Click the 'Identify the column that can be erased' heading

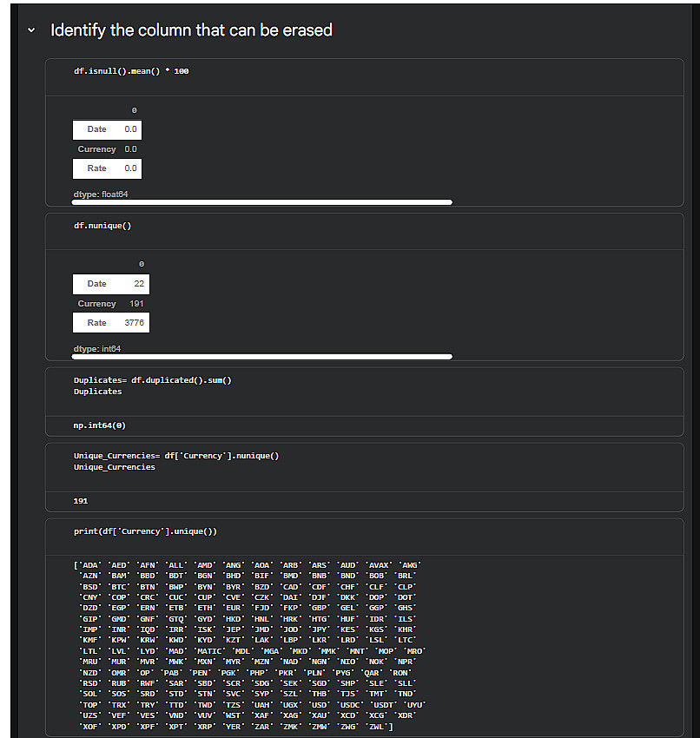191,30
